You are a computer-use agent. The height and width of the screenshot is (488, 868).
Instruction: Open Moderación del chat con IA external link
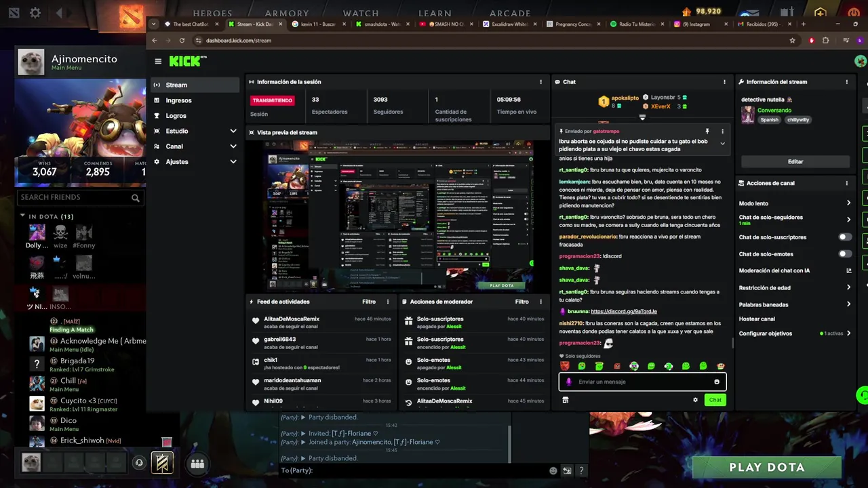pos(848,270)
